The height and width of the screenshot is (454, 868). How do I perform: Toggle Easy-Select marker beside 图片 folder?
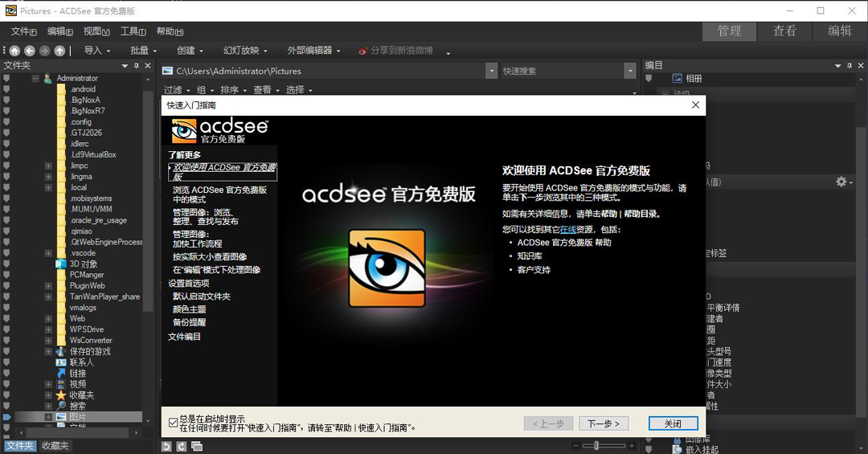click(x=6, y=417)
